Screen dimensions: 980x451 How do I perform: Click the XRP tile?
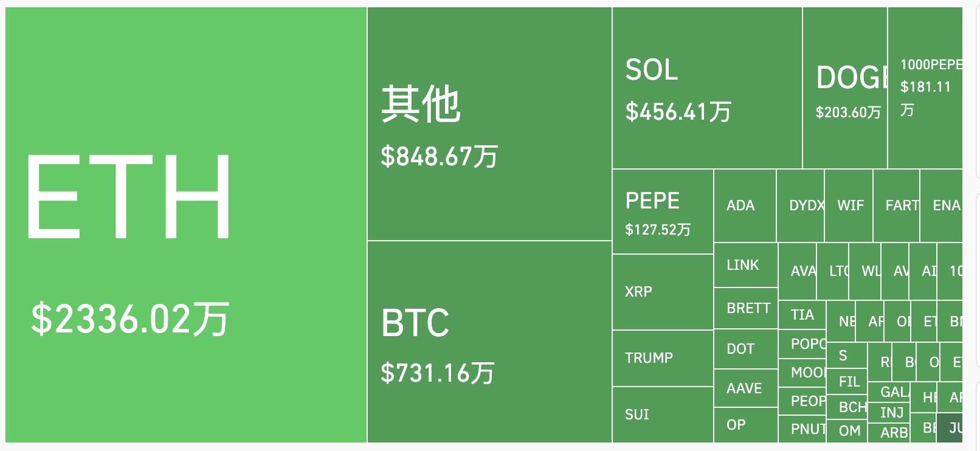663,292
